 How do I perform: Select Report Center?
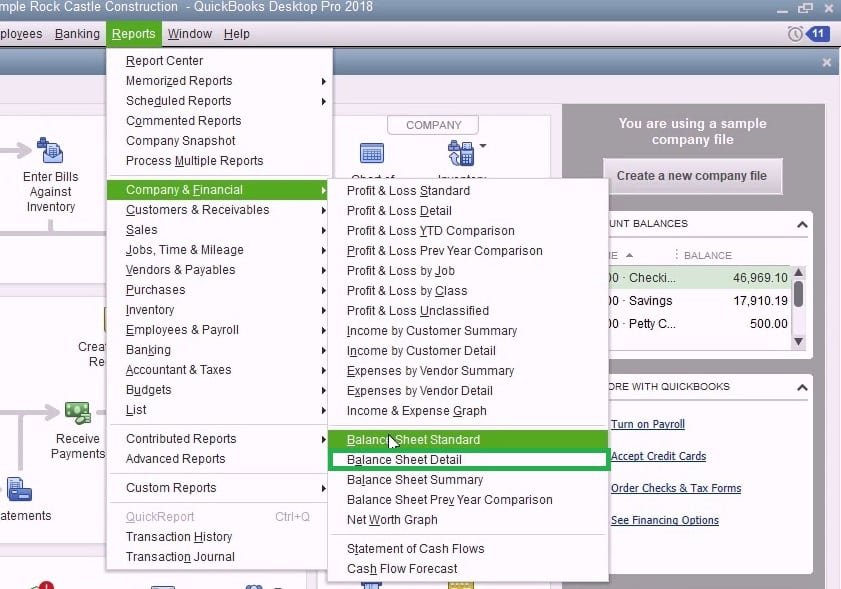[x=219, y=61]
